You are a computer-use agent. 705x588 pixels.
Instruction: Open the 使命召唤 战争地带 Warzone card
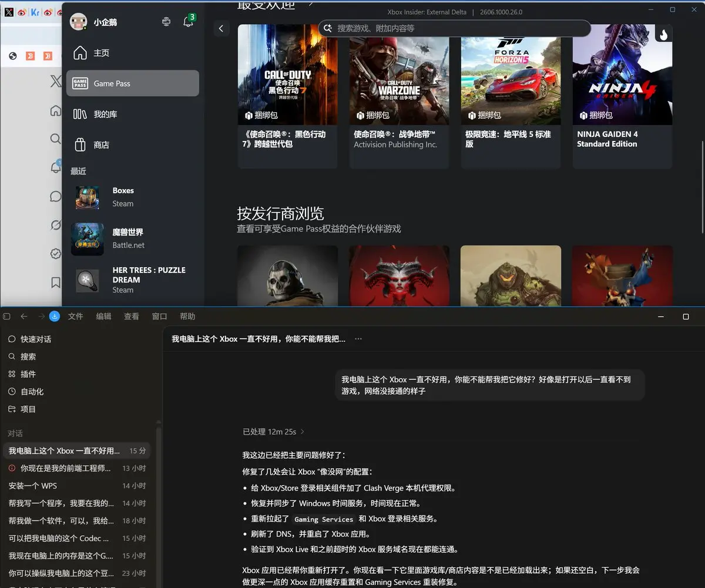point(399,96)
